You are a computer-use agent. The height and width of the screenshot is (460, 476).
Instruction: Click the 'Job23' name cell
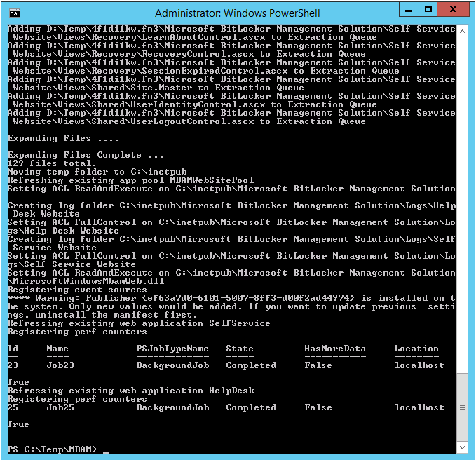click(x=60, y=365)
